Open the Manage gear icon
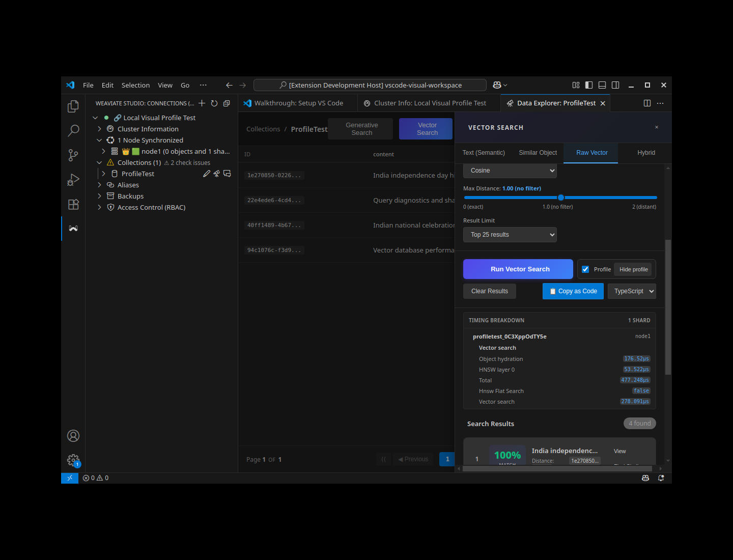 pyautogui.click(x=73, y=460)
